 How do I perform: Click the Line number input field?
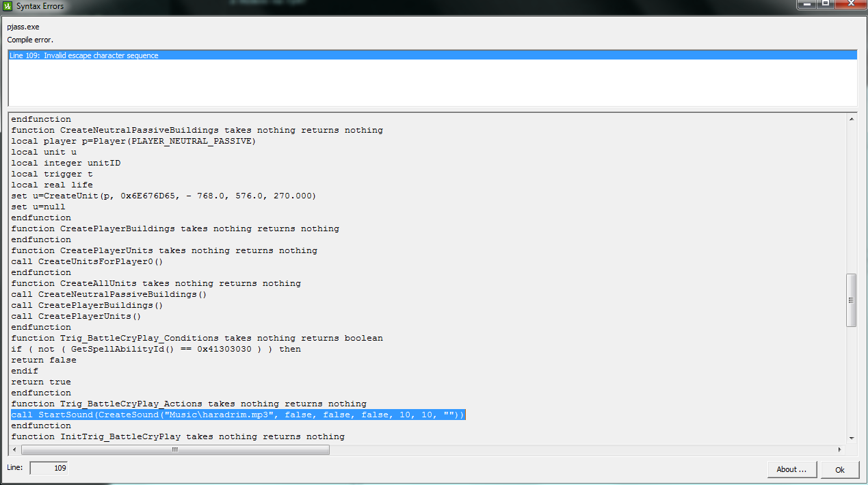pos(49,468)
